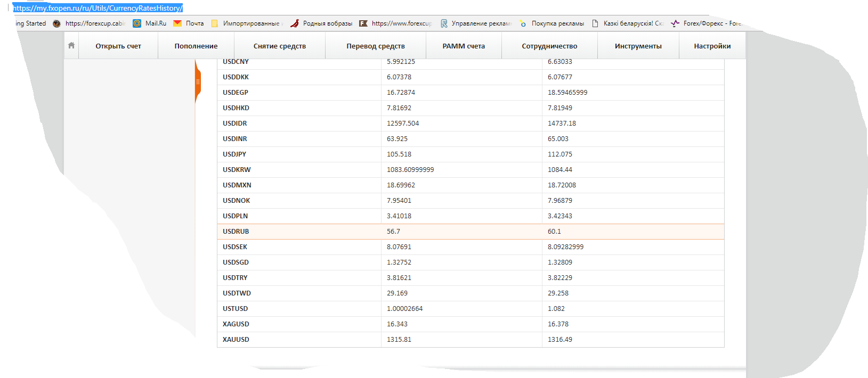Open the Mail.Ru bookmark icon
868x378 pixels.
pyautogui.click(x=137, y=23)
